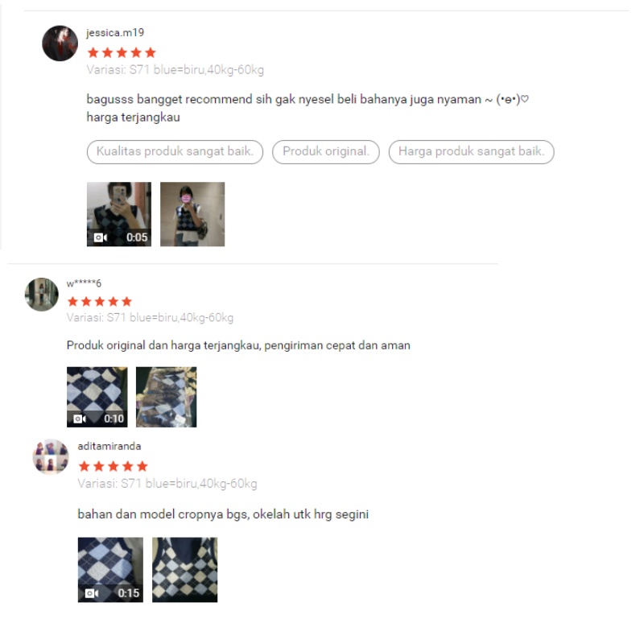Click the w*****6 username
Screen dimensions: 644x644
click(84, 283)
